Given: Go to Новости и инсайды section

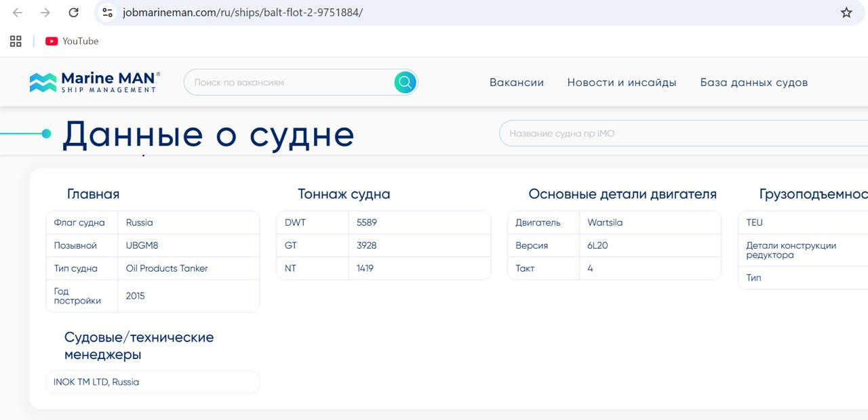Looking at the screenshot, I should click(621, 83).
